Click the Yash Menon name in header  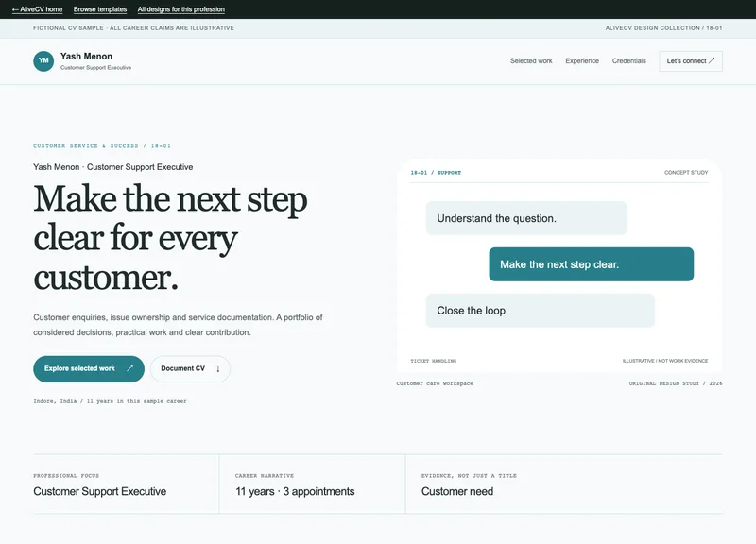click(86, 57)
